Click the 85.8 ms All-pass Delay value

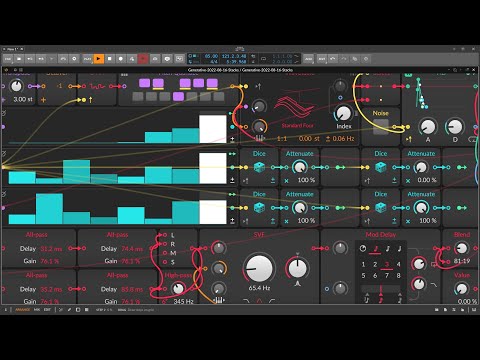click(x=132, y=289)
